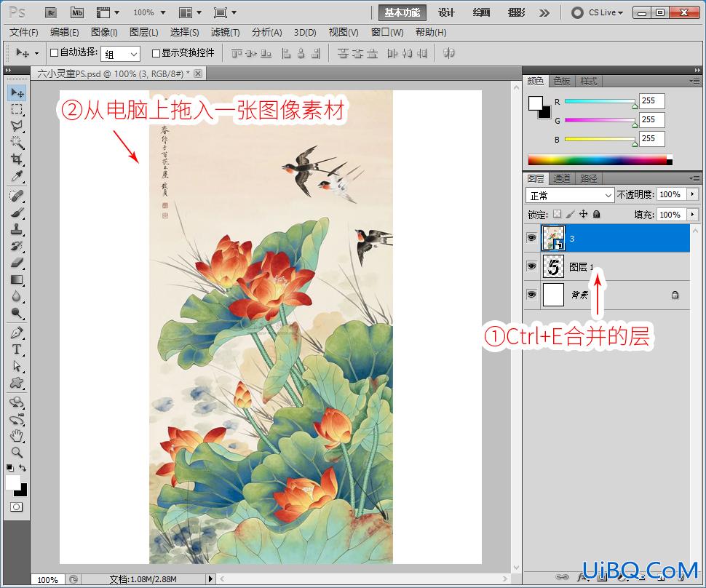Activate the Eraser tool

17,263
